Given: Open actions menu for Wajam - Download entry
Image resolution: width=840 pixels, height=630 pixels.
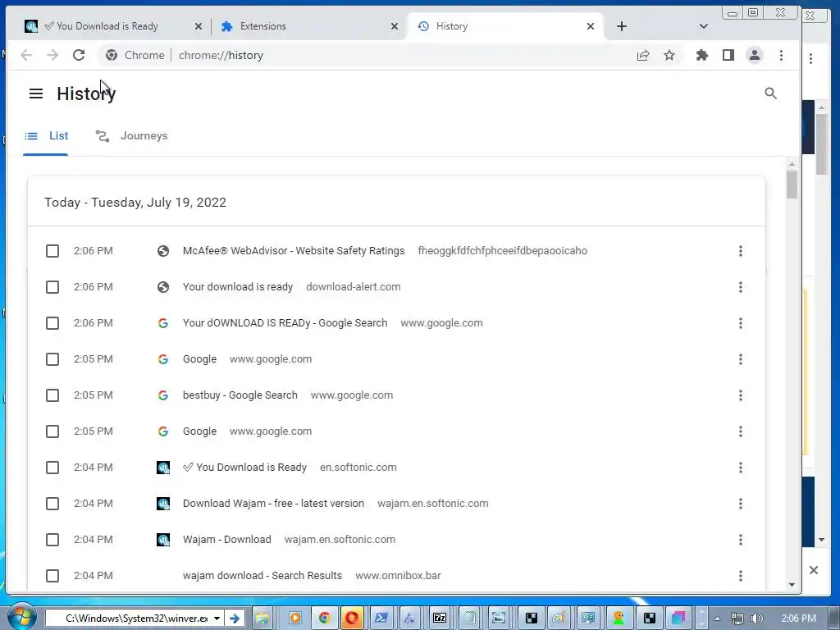Looking at the screenshot, I should click(741, 540).
